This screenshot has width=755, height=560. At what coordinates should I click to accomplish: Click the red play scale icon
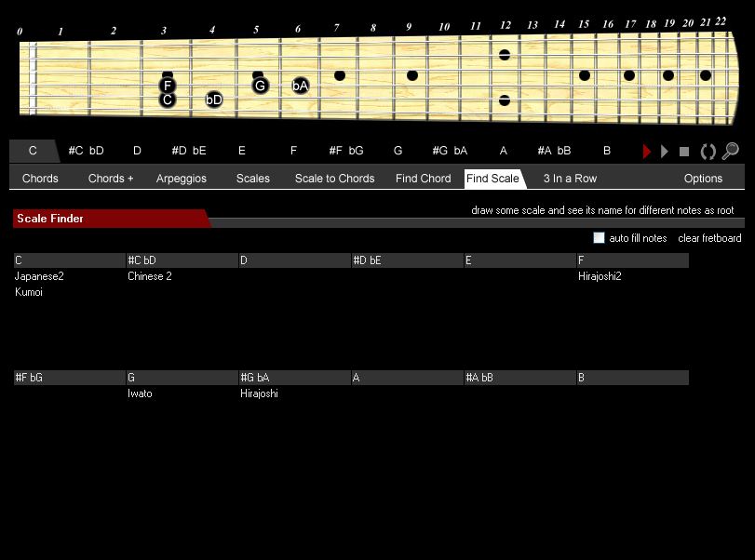click(647, 150)
